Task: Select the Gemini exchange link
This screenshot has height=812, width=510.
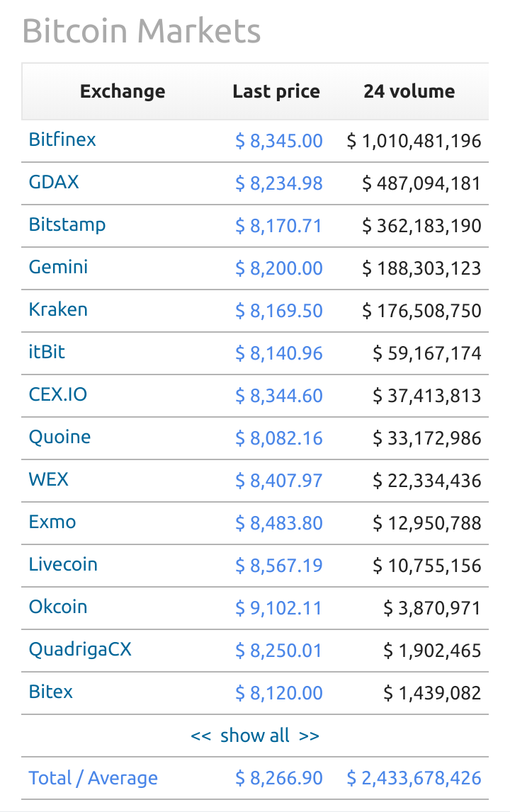Action: [59, 267]
